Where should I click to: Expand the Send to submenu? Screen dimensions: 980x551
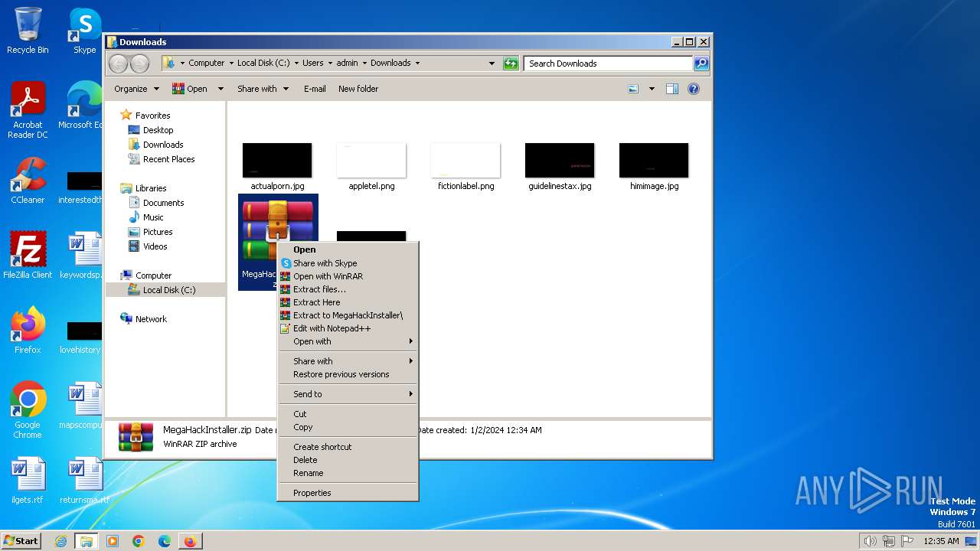click(x=348, y=394)
